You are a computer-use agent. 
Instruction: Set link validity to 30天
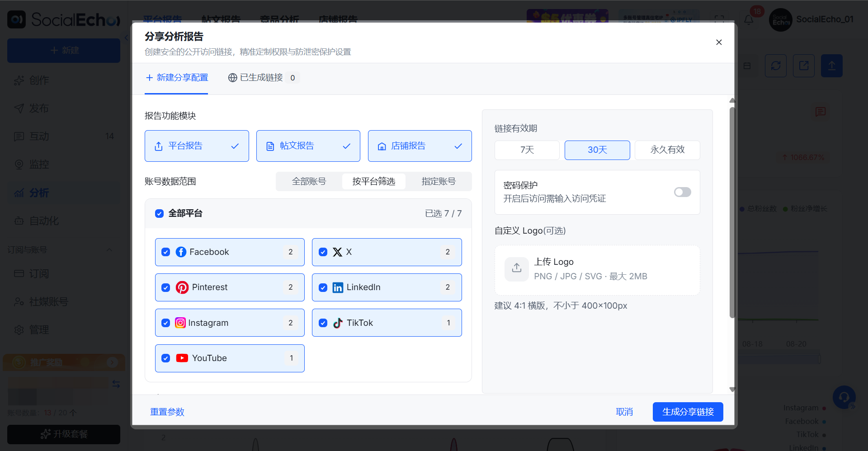click(597, 150)
